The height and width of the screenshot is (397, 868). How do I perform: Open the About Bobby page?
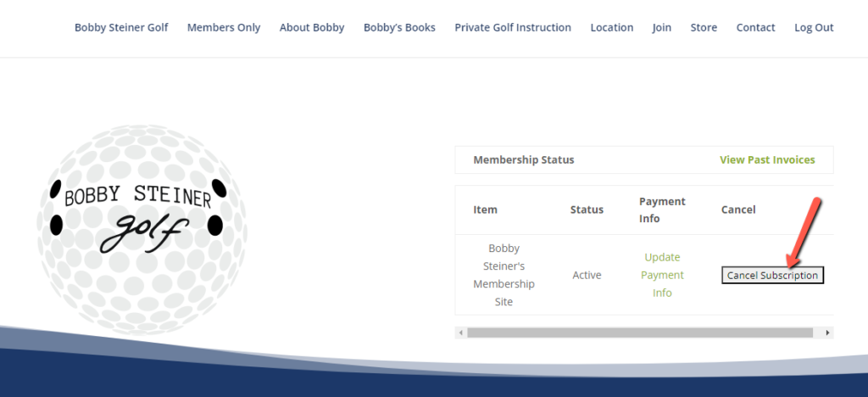tap(312, 27)
